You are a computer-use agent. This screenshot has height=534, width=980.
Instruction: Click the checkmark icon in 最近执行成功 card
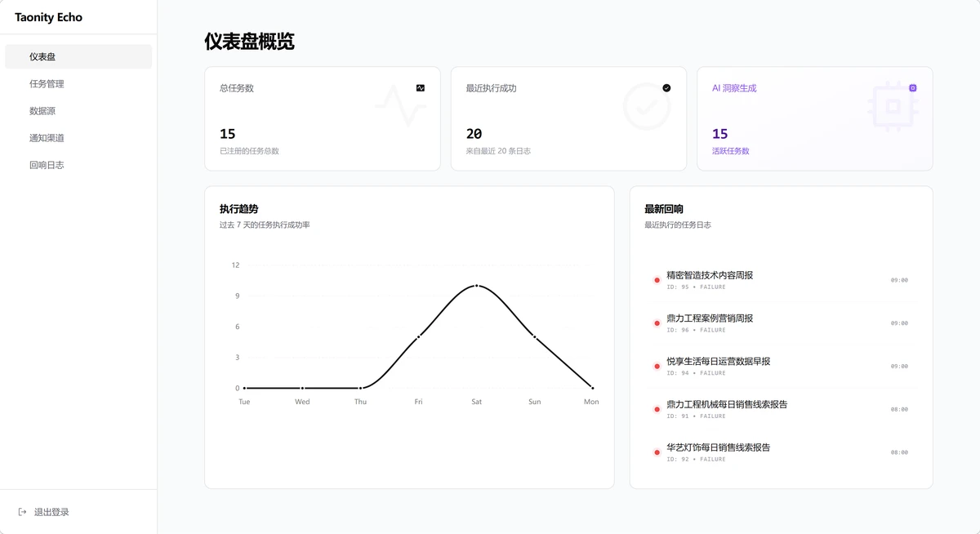click(x=666, y=88)
